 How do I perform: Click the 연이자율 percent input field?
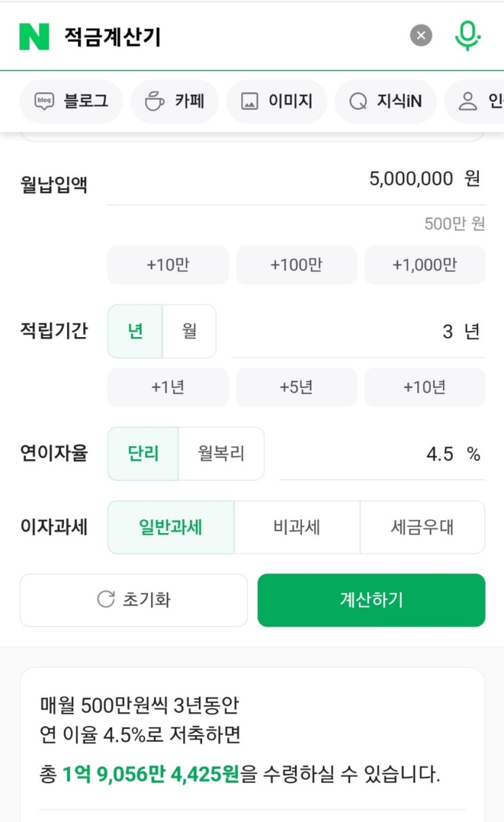tap(381, 454)
